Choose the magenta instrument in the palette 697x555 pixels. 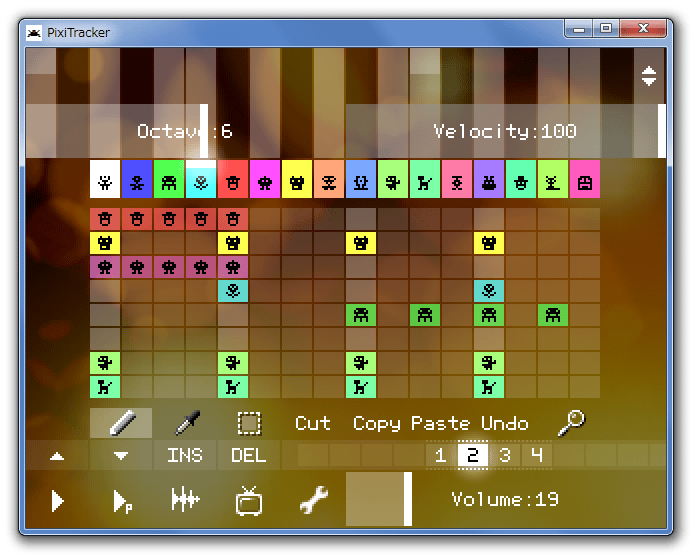coord(265,179)
